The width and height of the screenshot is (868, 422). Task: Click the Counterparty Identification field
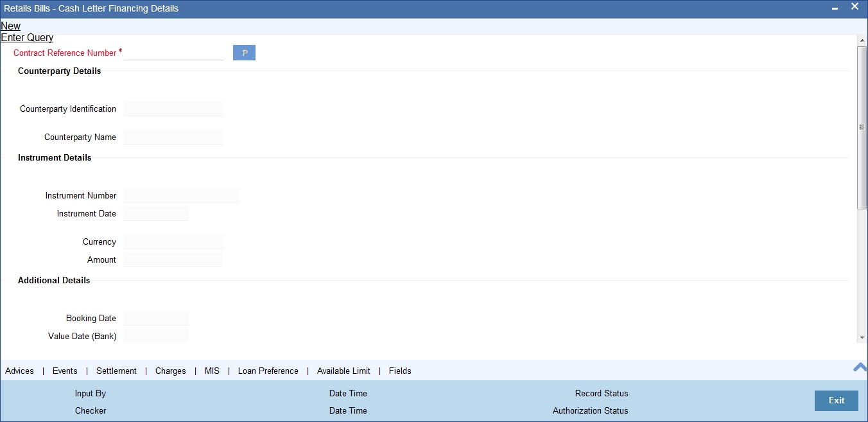(x=173, y=109)
